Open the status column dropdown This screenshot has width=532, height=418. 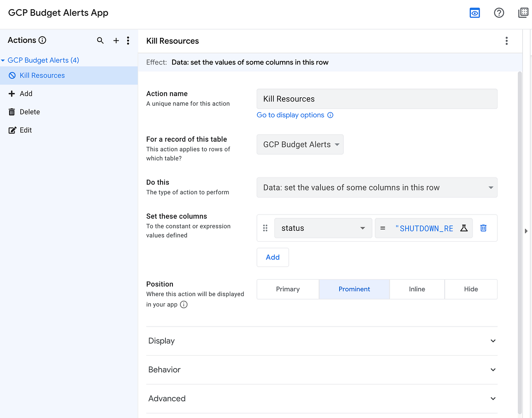(323, 228)
